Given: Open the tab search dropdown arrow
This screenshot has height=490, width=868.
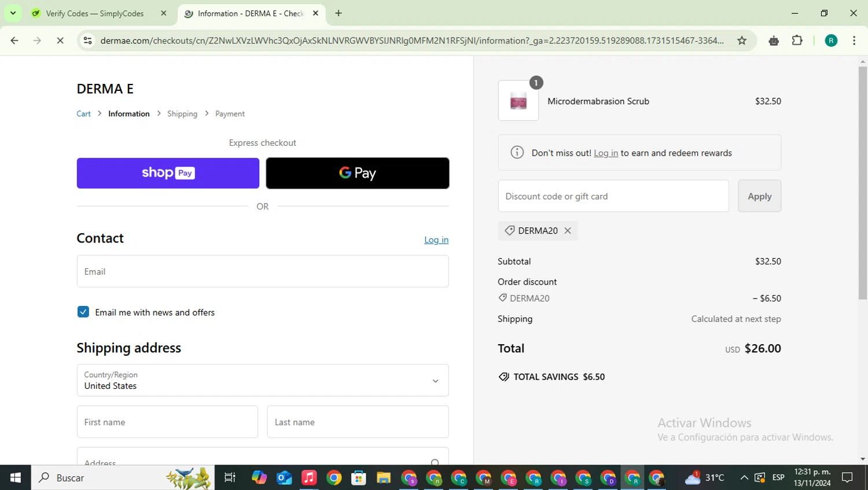Looking at the screenshot, I should coord(13,13).
